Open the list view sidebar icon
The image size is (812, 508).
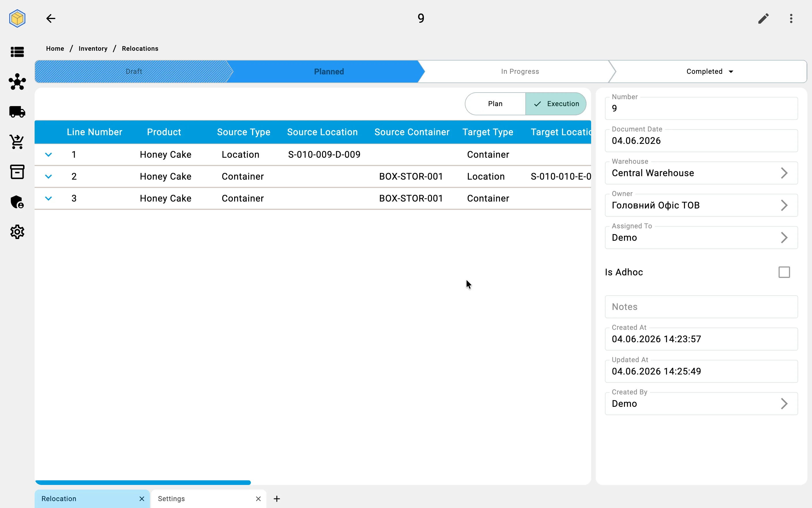coord(17,52)
